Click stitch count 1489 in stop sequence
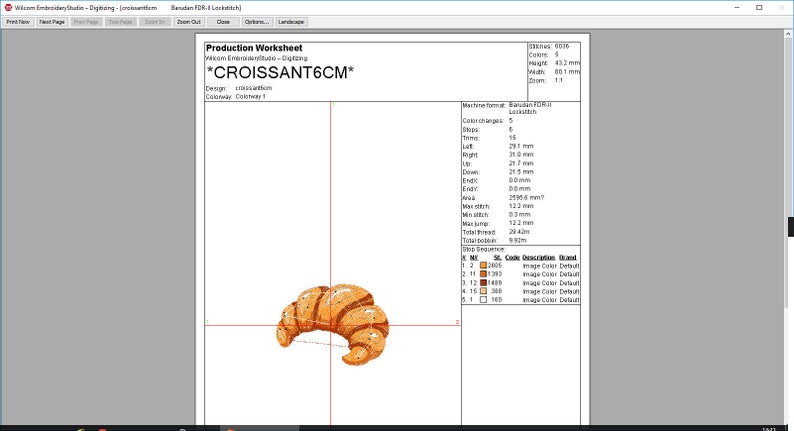Viewport: 794px width, 431px height. coord(495,283)
